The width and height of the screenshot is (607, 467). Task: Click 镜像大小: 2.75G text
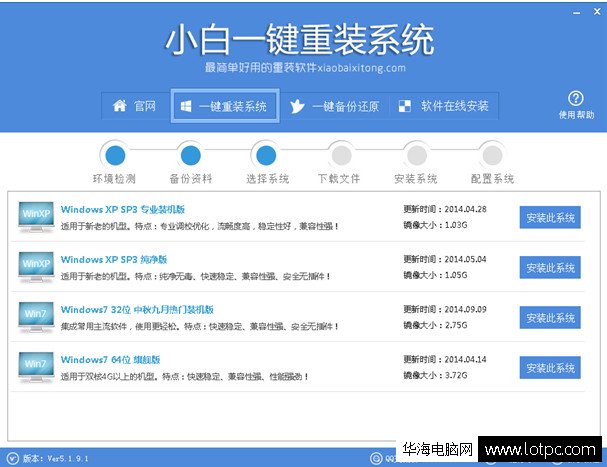coord(435,325)
